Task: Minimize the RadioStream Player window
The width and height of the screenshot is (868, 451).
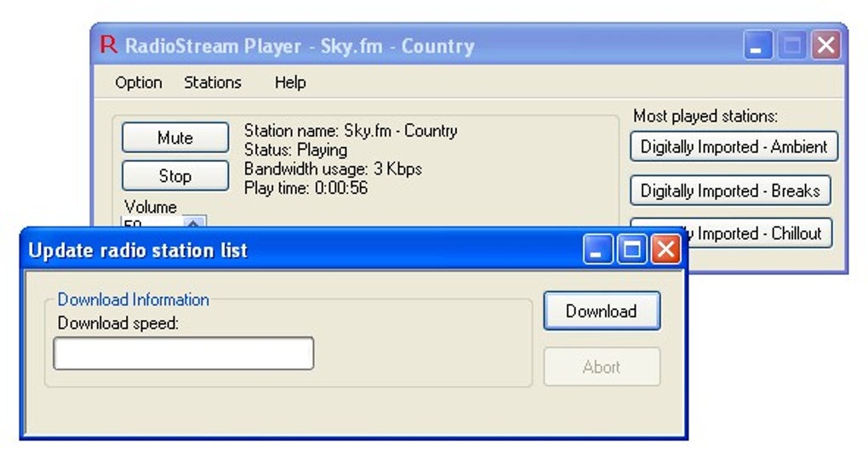Action: [x=757, y=45]
